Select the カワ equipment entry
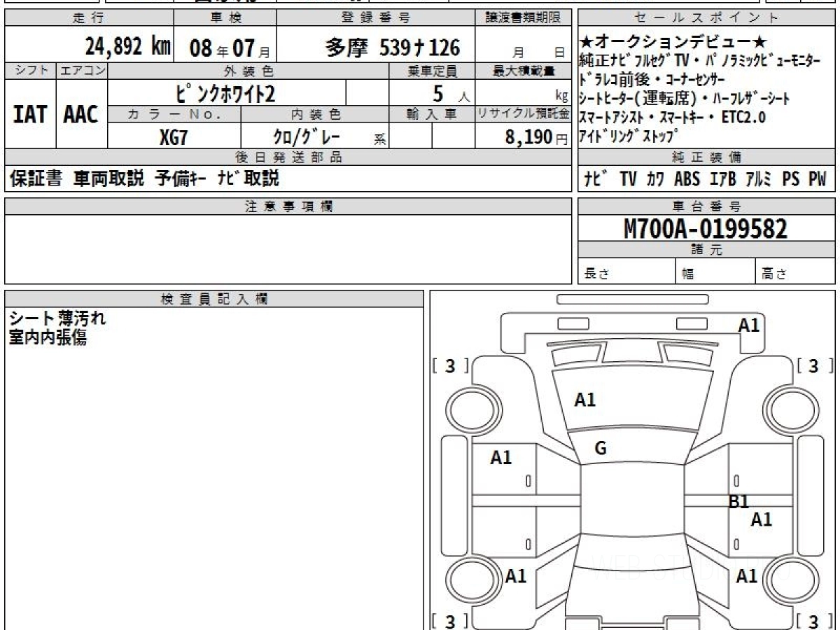This screenshot has height=630, width=840. pyautogui.click(x=656, y=179)
